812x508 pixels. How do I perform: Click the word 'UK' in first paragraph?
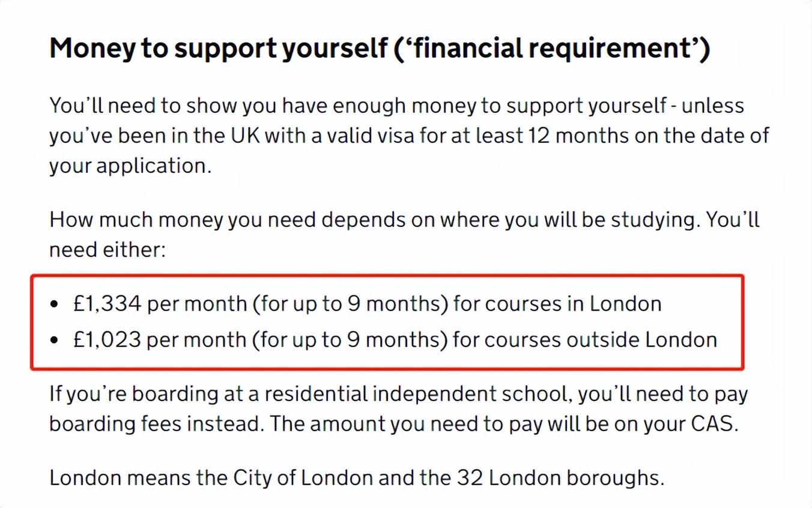244,135
